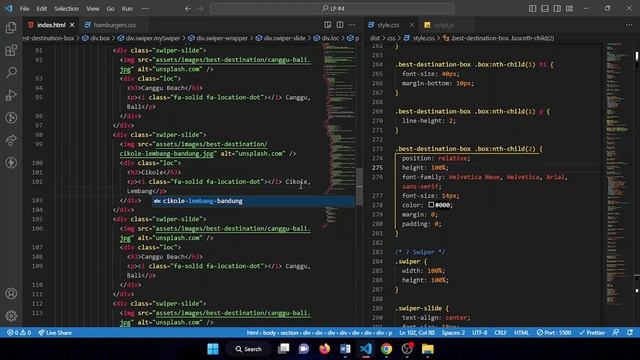Open the Go menu
This screenshot has height=360, width=640.
(111, 8)
